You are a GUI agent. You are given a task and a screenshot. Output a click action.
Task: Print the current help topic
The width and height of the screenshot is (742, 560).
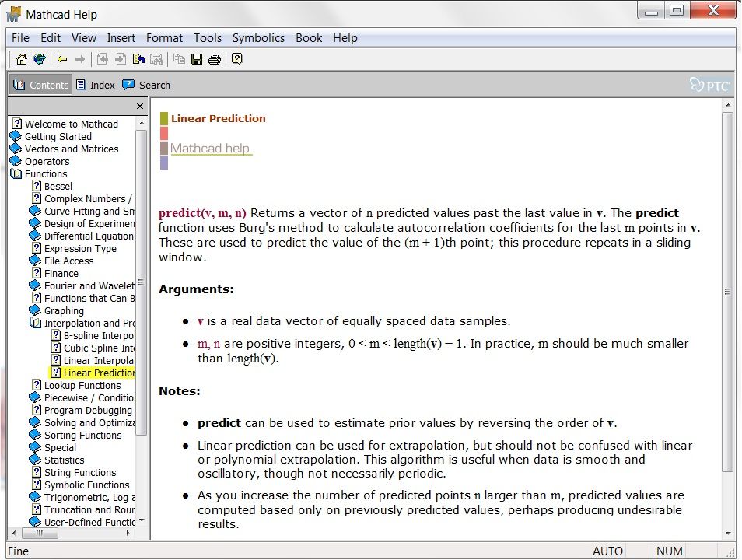pos(215,59)
